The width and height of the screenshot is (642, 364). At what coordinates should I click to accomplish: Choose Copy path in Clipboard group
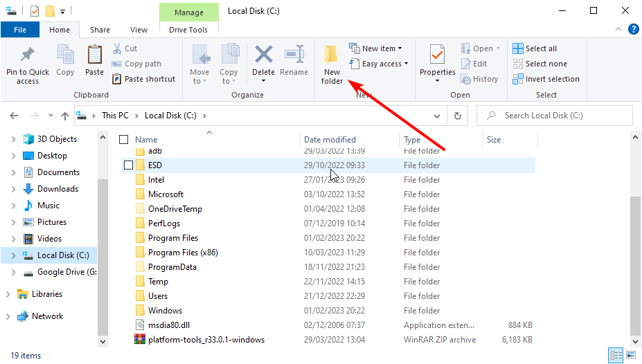[x=136, y=64]
